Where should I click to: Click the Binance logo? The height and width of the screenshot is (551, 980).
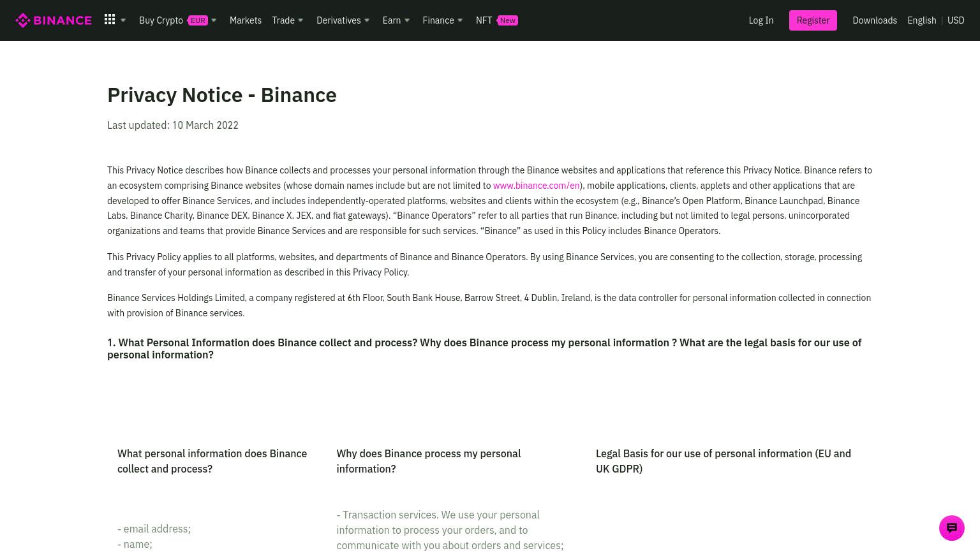click(x=54, y=20)
